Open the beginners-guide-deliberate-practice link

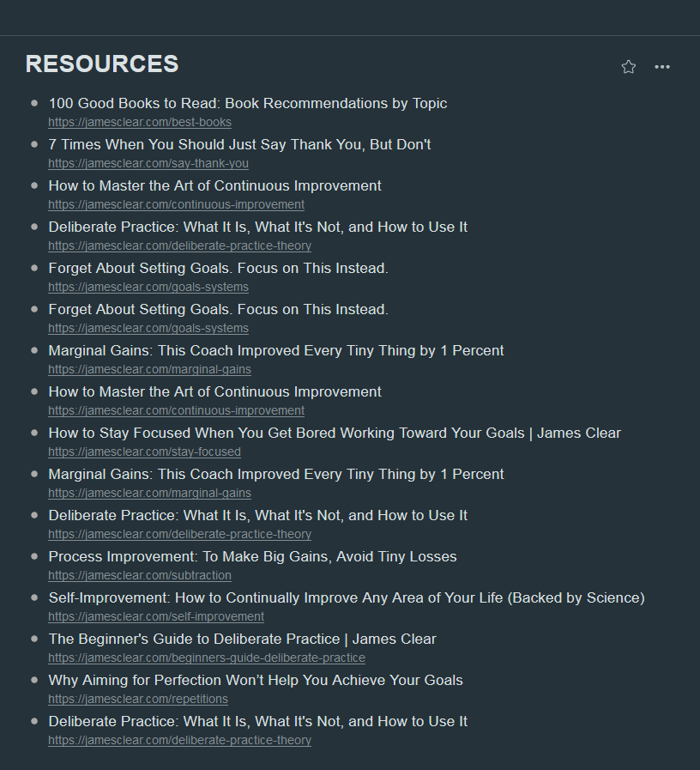[207, 658]
